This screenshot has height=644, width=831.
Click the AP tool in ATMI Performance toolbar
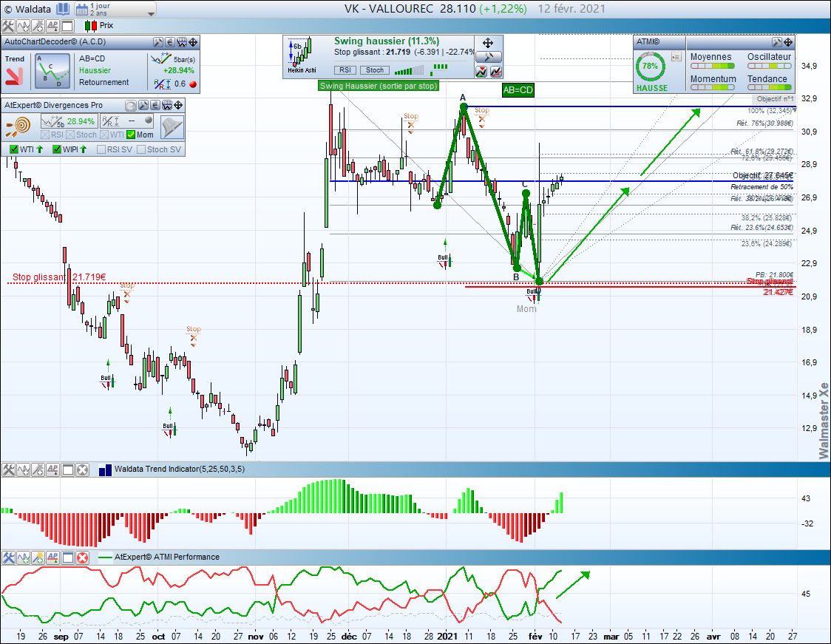52,557
